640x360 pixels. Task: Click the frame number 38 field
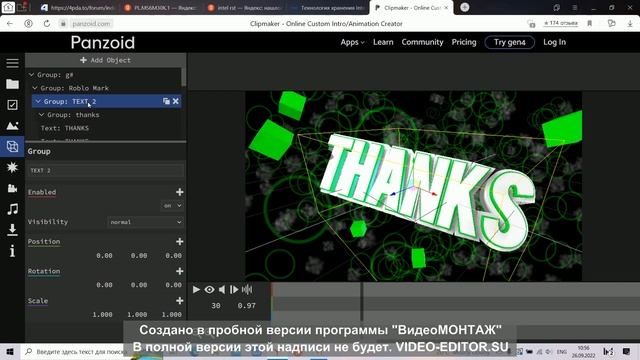tap(216, 305)
